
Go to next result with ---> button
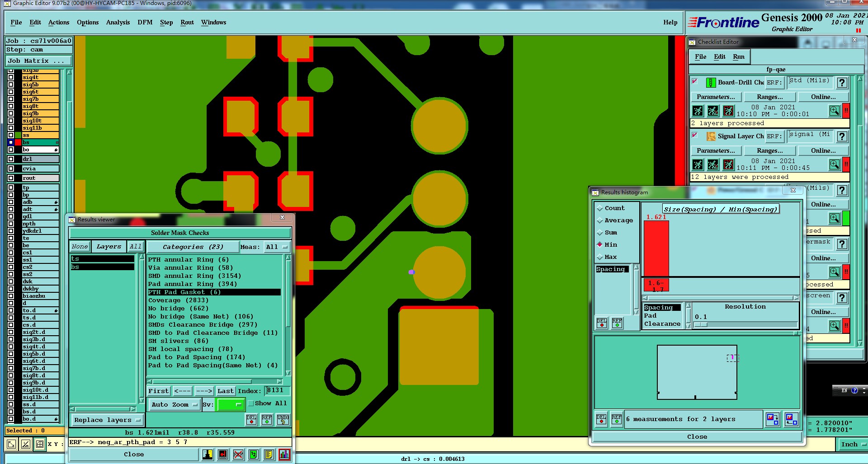(x=204, y=391)
